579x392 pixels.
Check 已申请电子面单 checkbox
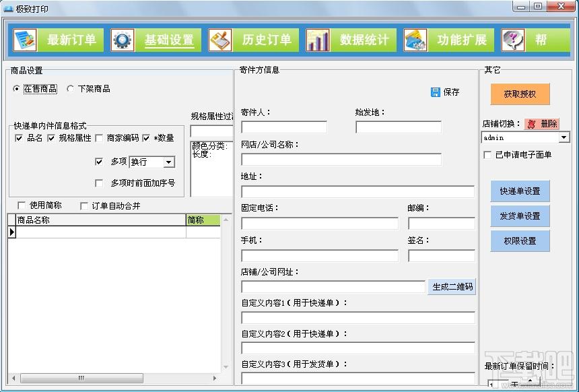(x=487, y=155)
